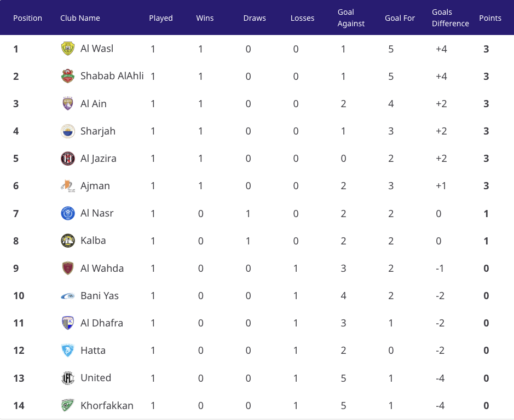
Task: Click the Khorfakkan green logo
Action: tap(68, 406)
